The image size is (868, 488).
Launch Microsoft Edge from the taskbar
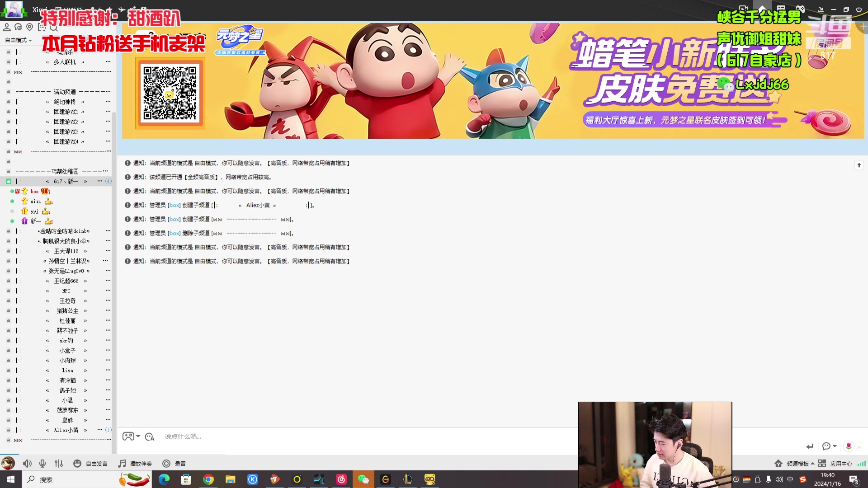tap(164, 479)
